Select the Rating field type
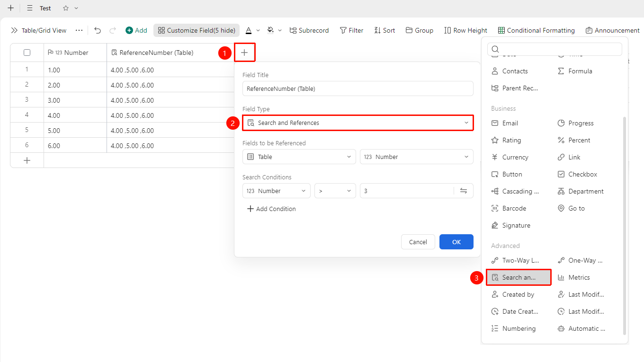Image resolution: width=644 pixels, height=362 pixels. pos(506,140)
